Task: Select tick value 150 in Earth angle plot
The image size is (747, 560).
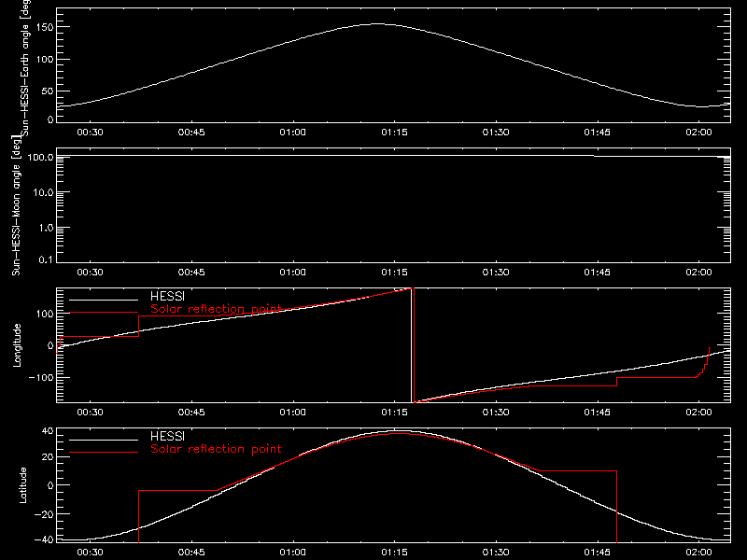Action: pos(45,27)
